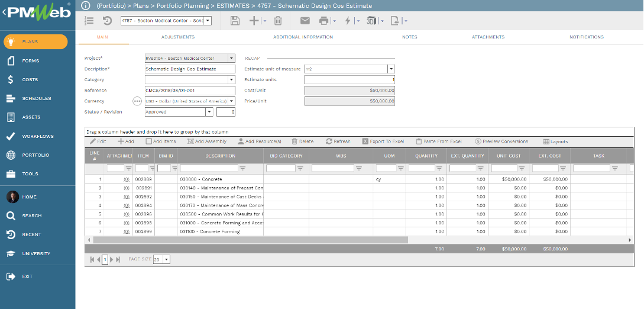Image resolution: width=644 pixels, height=309 pixels.
Task: Open Portfolio module in sidebar
Action: tap(35, 155)
